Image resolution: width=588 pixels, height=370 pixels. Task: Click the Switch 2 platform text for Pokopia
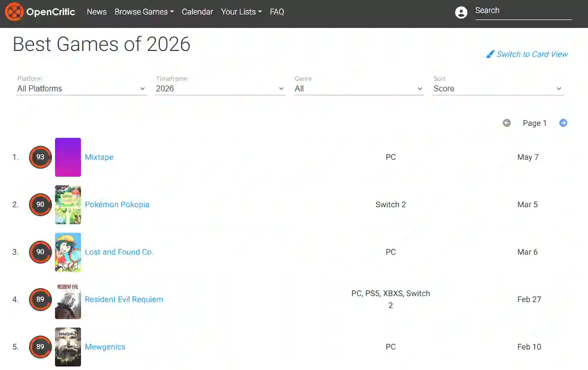(390, 205)
